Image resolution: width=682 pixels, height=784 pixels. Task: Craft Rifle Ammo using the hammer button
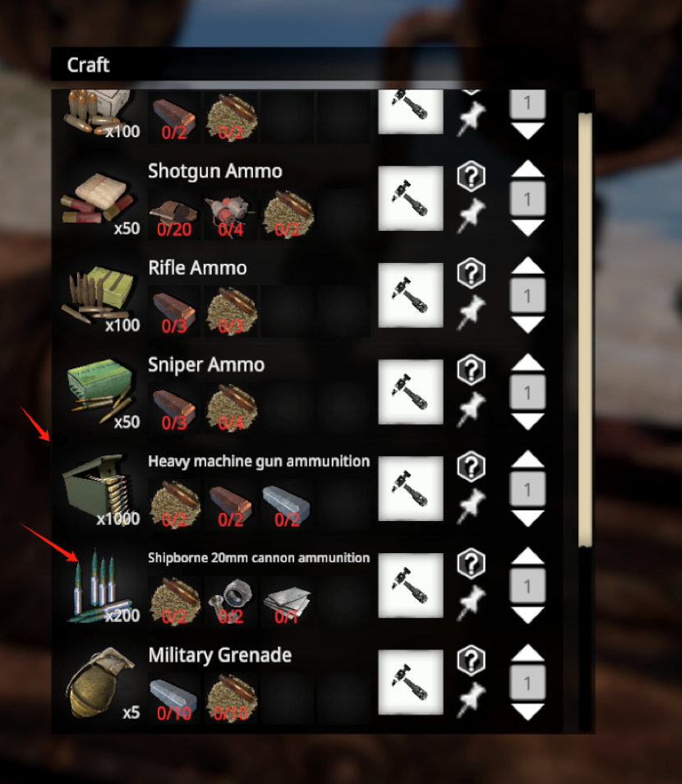click(x=411, y=295)
